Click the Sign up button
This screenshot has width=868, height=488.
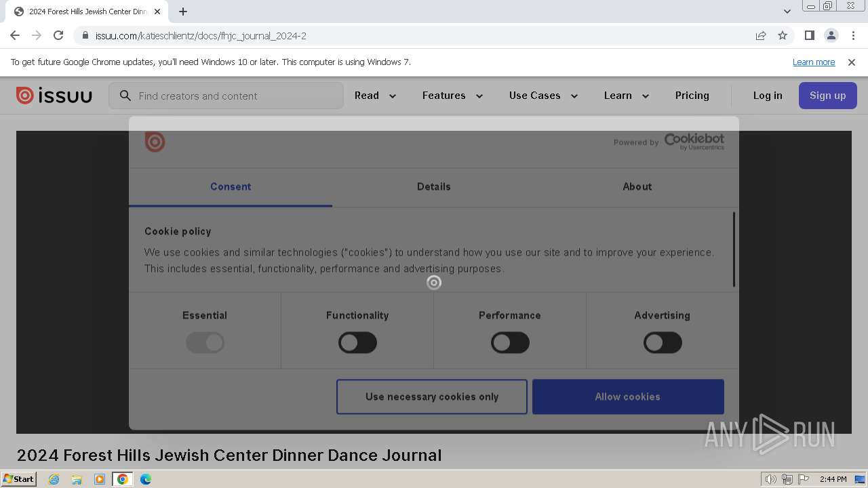(828, 96)
